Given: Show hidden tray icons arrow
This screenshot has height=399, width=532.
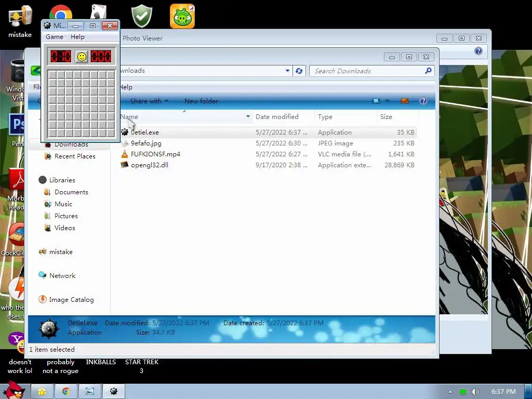Looking at the screenshot, I should pyautogui.click(x=450, y=392).
